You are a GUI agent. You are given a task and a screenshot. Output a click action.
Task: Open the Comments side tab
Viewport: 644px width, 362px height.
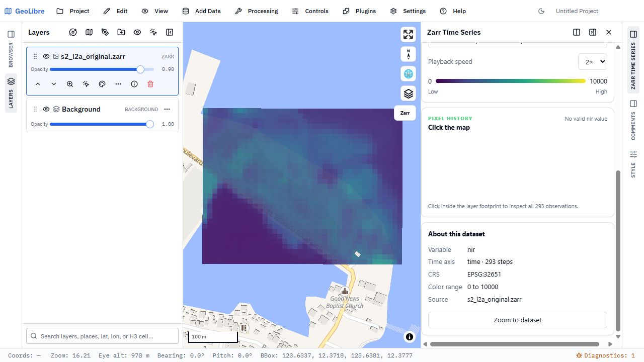pos(633,120)
